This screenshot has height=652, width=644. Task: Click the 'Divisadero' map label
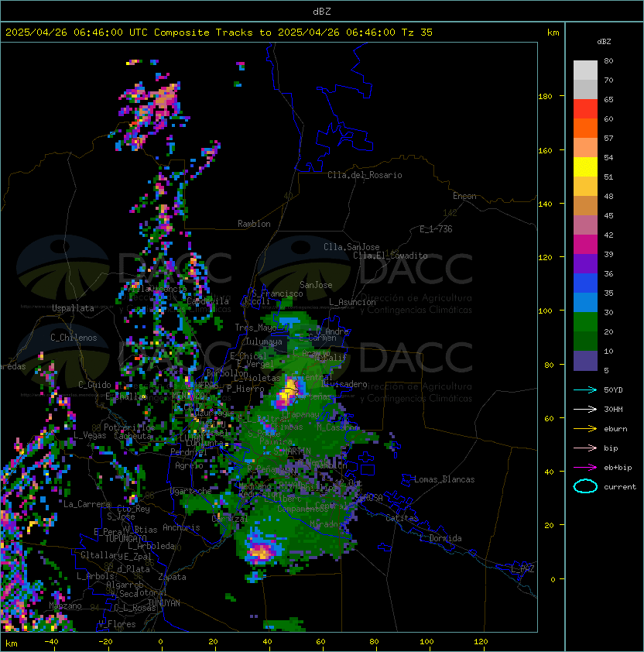tap(344, 384)
